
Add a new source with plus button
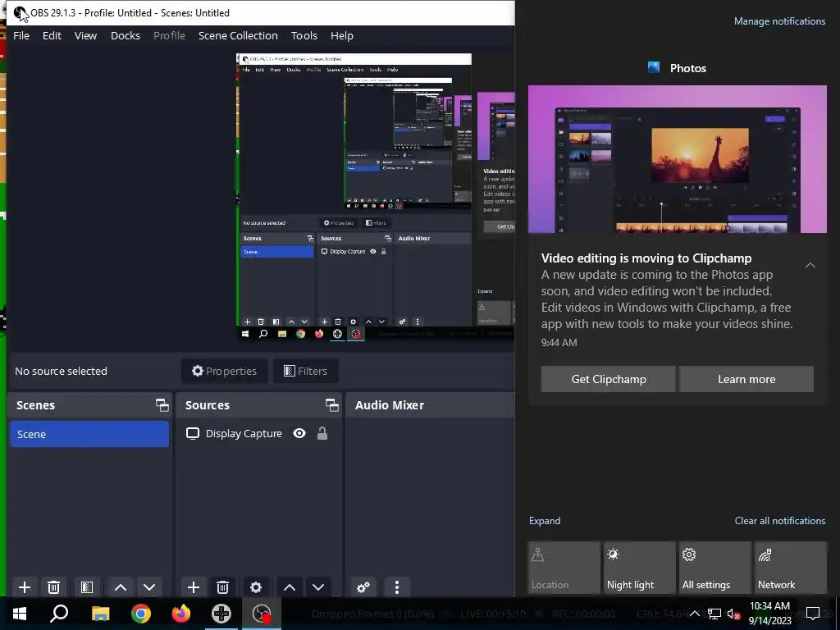(x=194, y=587)
